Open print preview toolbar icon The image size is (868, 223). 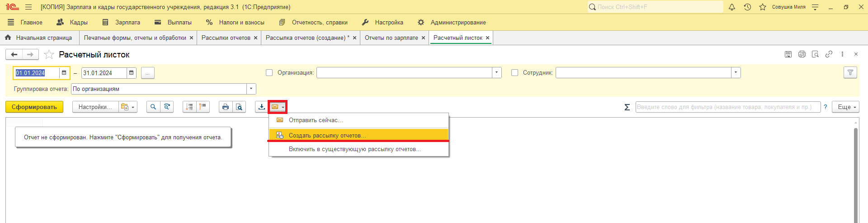pos(239,107)
